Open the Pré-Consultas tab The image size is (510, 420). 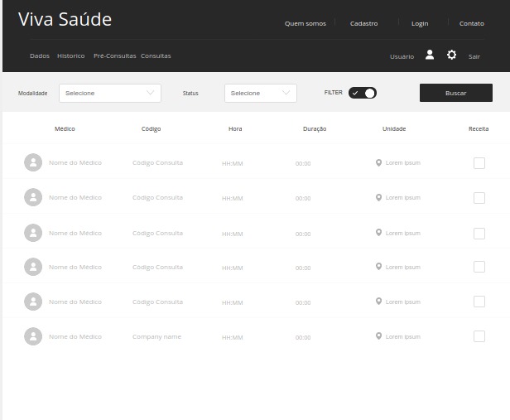coord(115,56)
